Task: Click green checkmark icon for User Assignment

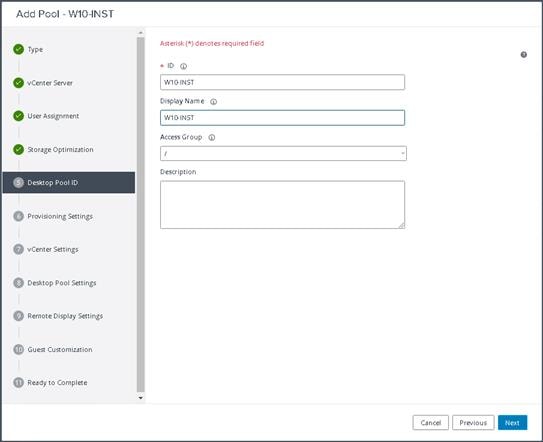Action: [x=19, y=116]
